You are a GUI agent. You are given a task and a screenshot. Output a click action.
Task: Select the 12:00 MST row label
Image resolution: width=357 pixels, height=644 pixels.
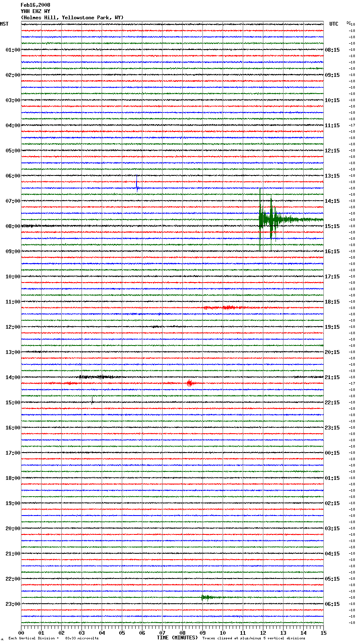pos(13,327)
